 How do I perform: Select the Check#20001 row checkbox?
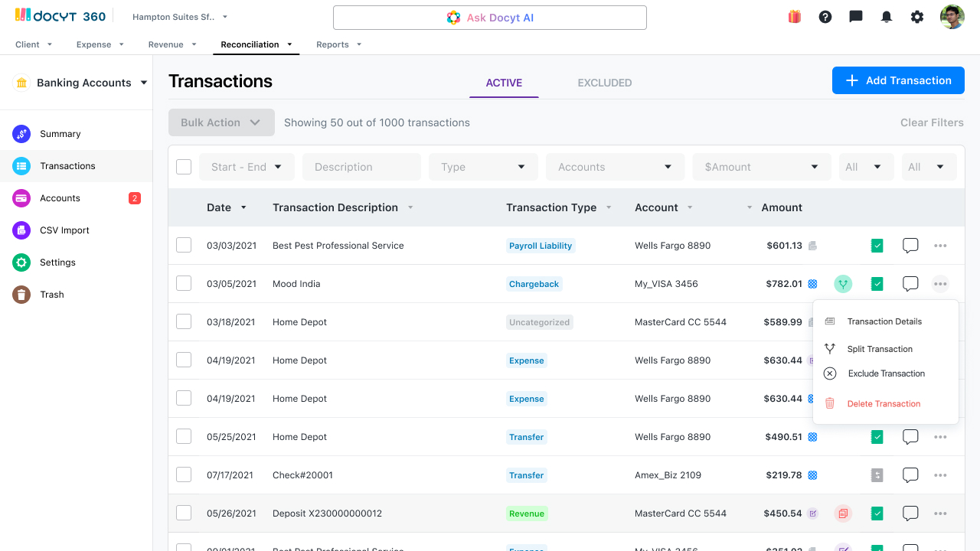click(x=184, y=474)
